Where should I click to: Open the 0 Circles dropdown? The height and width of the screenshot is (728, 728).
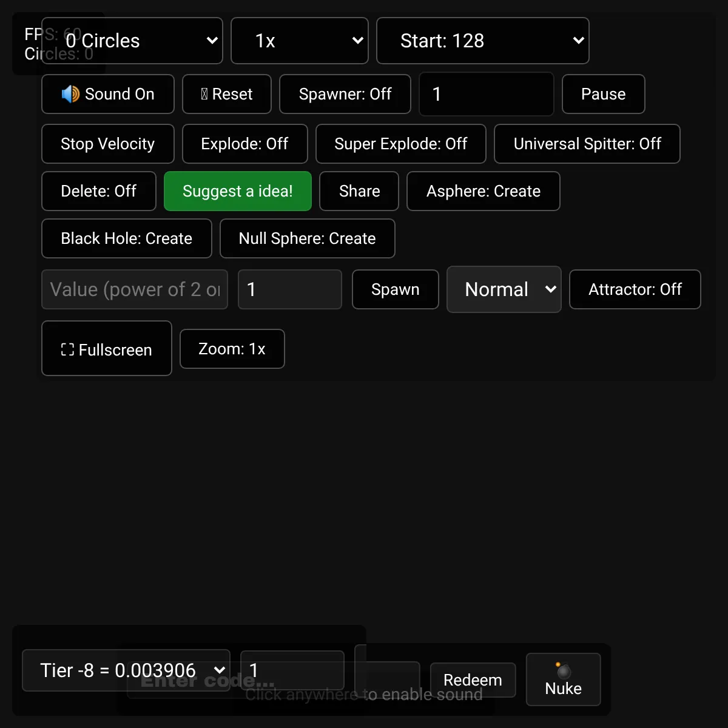click(x=132, y=41)
